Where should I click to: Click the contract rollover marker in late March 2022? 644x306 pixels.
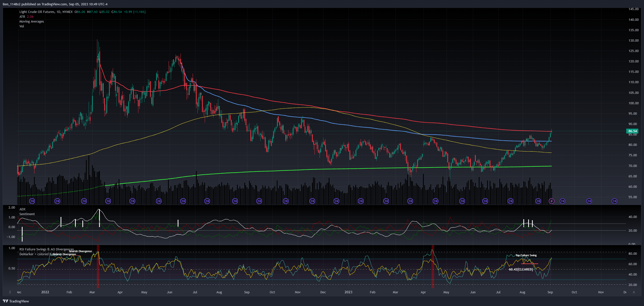(x=108, y=201)
